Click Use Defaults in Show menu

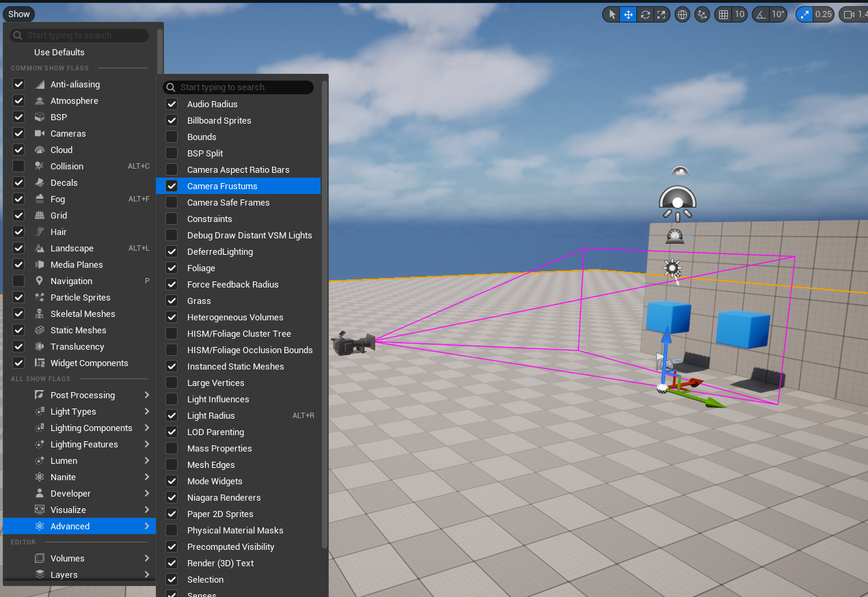(59, 52)
